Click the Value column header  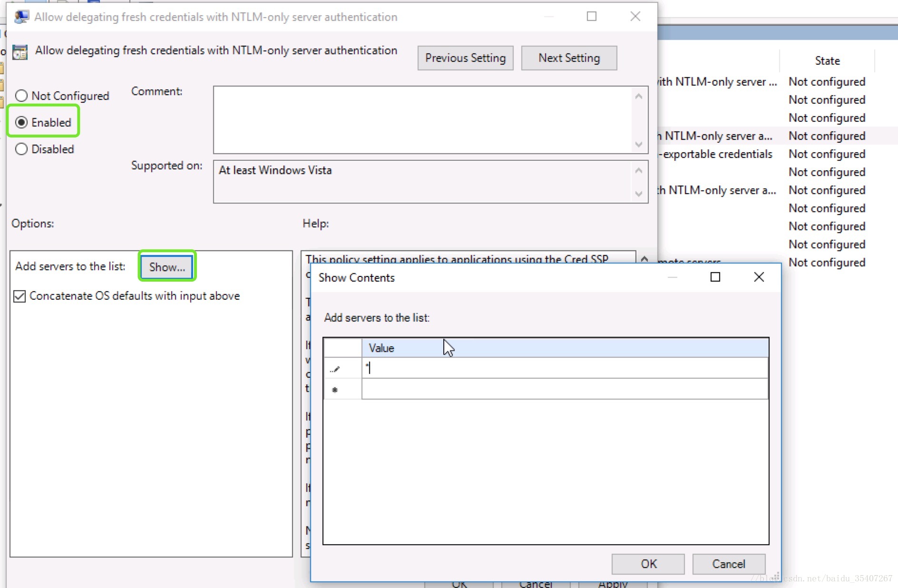coord(565,348)
